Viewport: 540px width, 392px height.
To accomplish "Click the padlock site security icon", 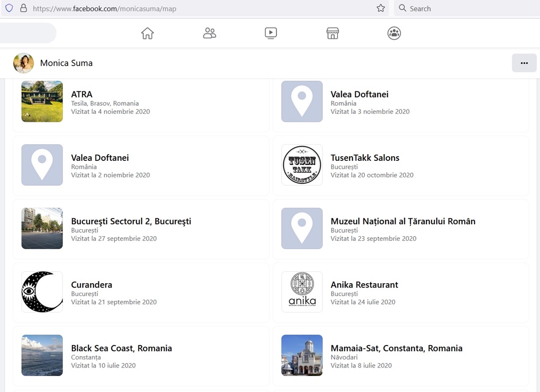I will tap(23, 8).
